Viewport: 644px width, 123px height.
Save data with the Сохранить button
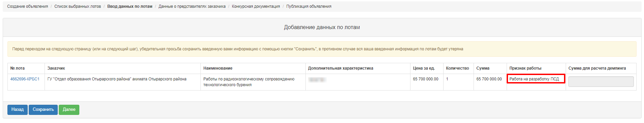(43, 109)
